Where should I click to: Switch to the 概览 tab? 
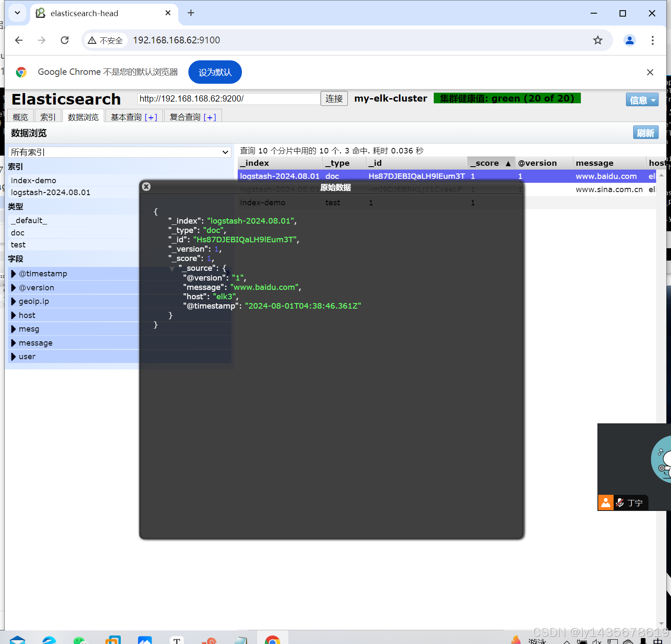click(20, 117)
